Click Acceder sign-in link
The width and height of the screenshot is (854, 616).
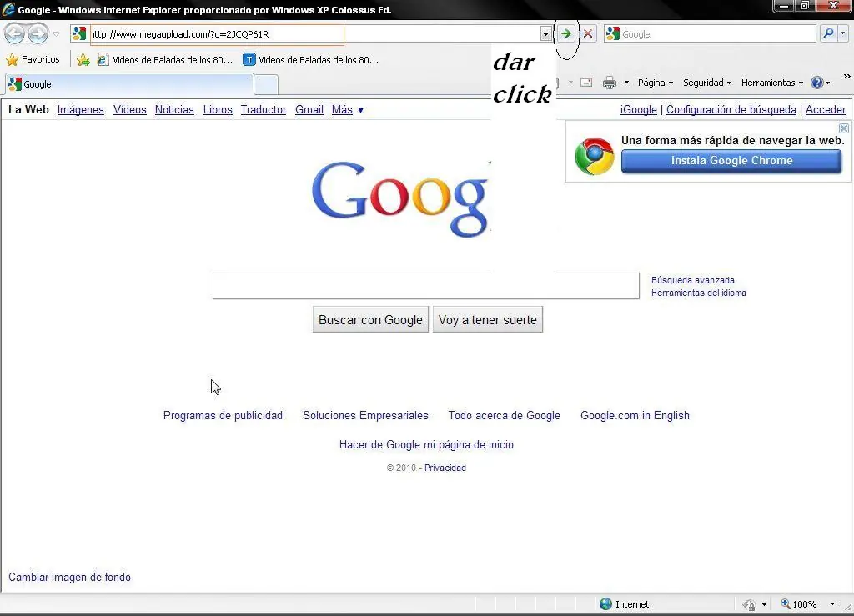click(826, 109)
